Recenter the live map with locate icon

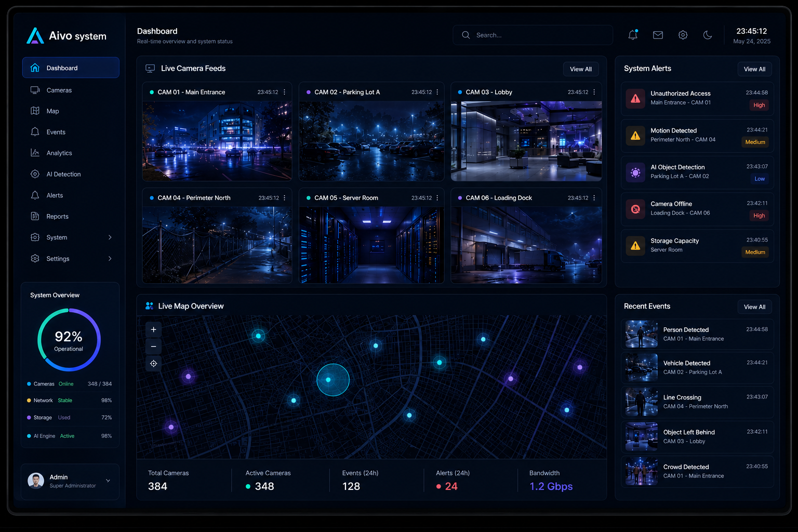[x=153, y=364]
